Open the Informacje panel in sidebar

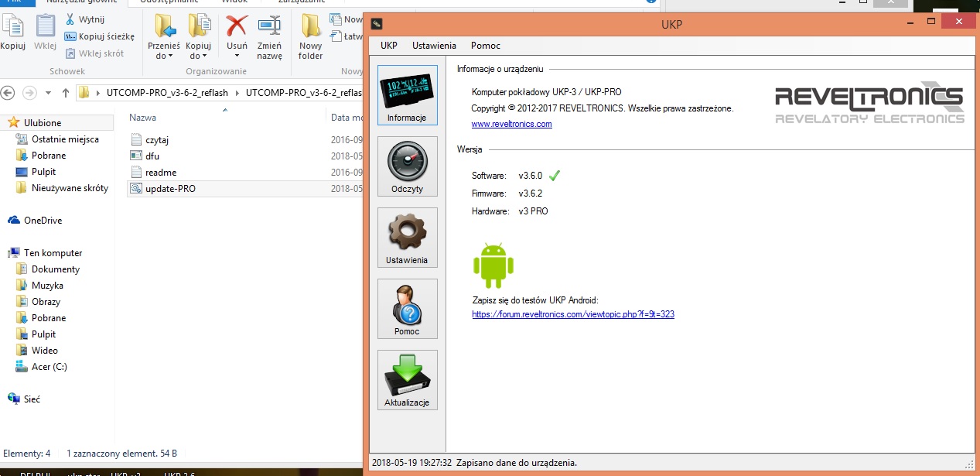click(x=407, y=95)
